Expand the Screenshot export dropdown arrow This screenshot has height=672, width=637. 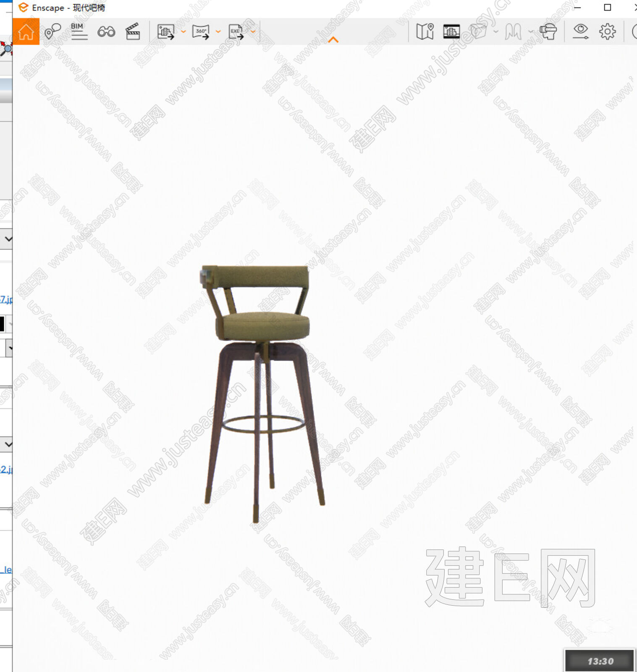coord(183,31)
